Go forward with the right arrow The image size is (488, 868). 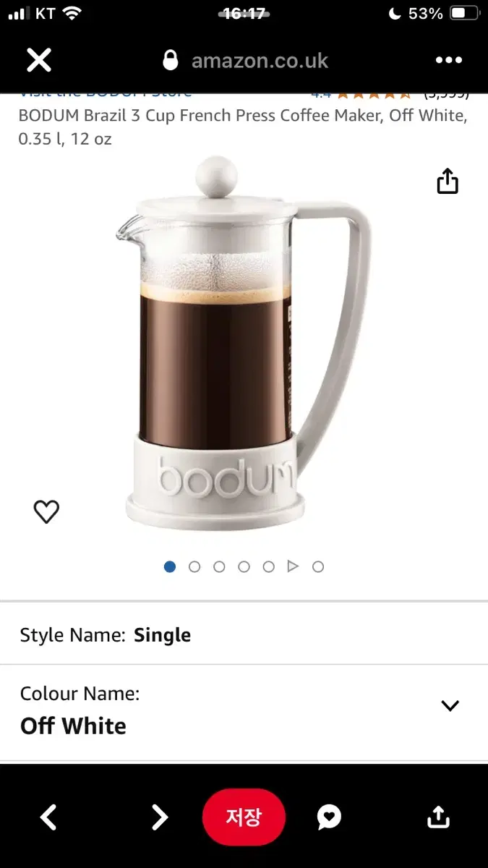point(159,817)
